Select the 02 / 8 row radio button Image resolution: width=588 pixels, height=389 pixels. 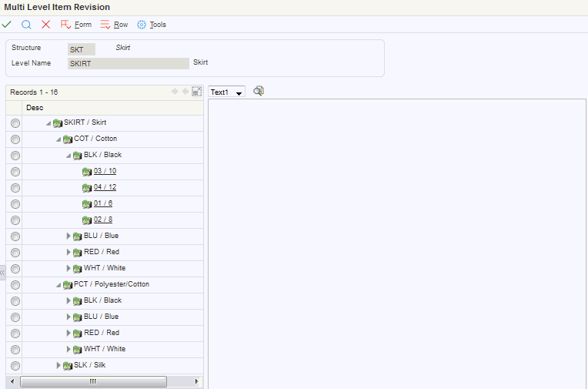(x=15, y=220)
